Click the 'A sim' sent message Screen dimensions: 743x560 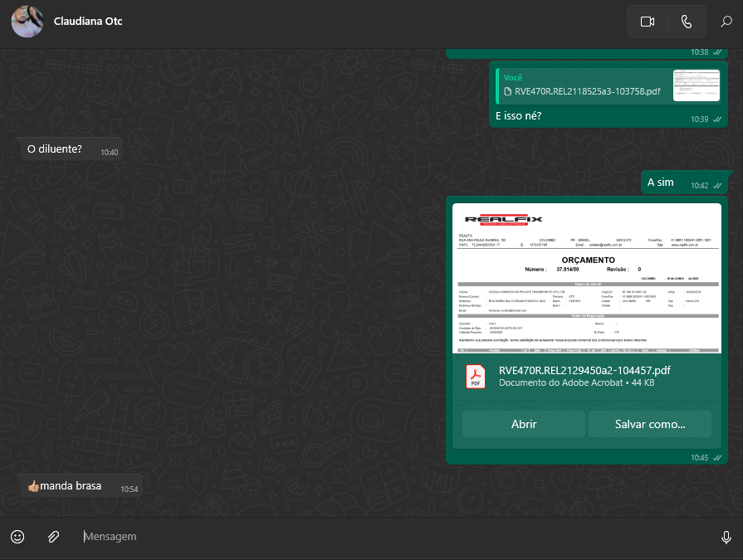[661, 183]
